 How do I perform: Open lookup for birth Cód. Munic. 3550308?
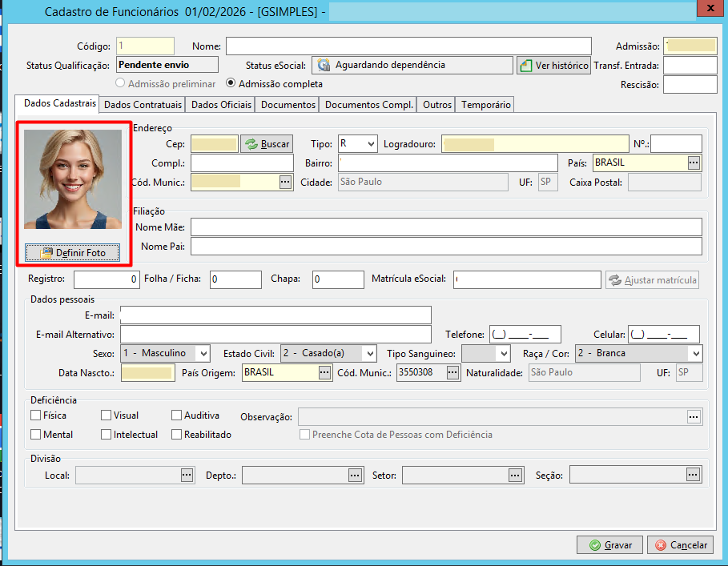452,372
